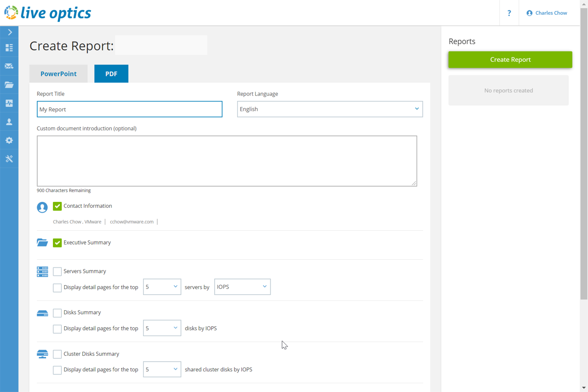Image resolution: width=588 pixels, height=392 pixels.
Task: Click the 'No reports created' message
Action: tap(509, 91)
